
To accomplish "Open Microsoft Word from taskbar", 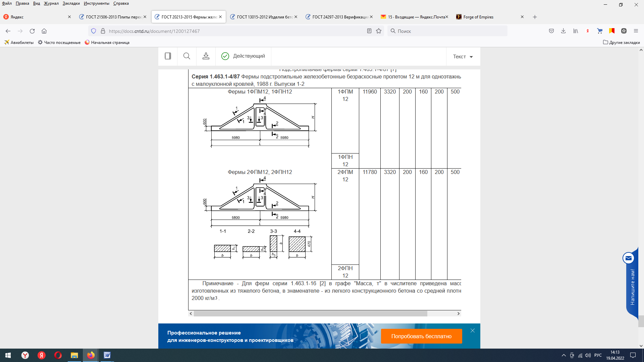I will 107,355.
